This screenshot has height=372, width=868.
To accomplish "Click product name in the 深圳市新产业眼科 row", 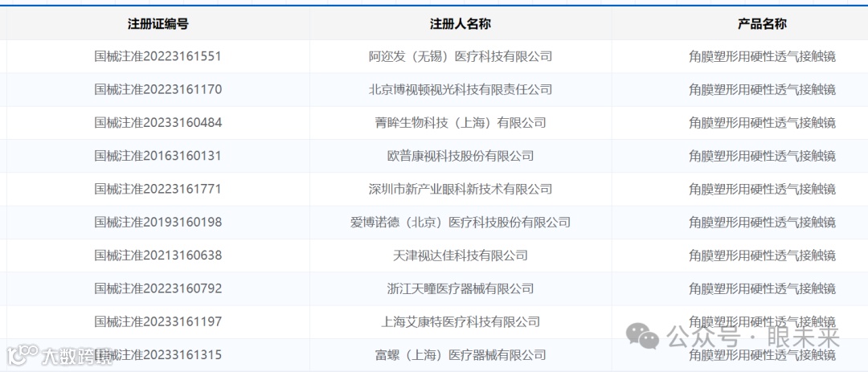I will pyautogui.click(x=762, y=190).
